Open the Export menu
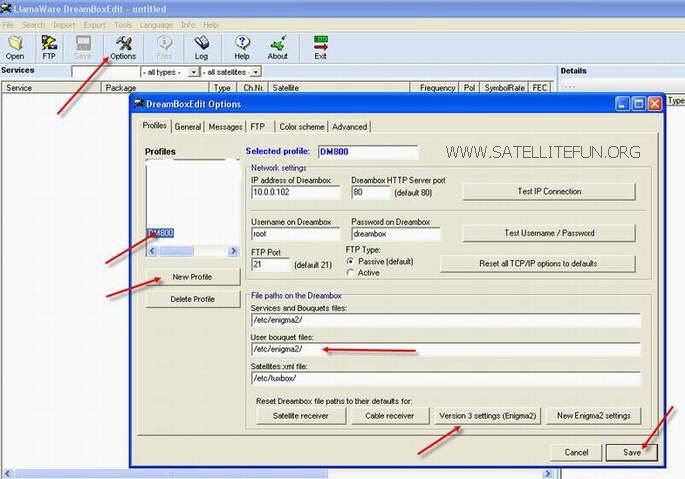Image resolution: width=685 pixels, height=479 pixels. pyautogui.click(x=95, y=25)
